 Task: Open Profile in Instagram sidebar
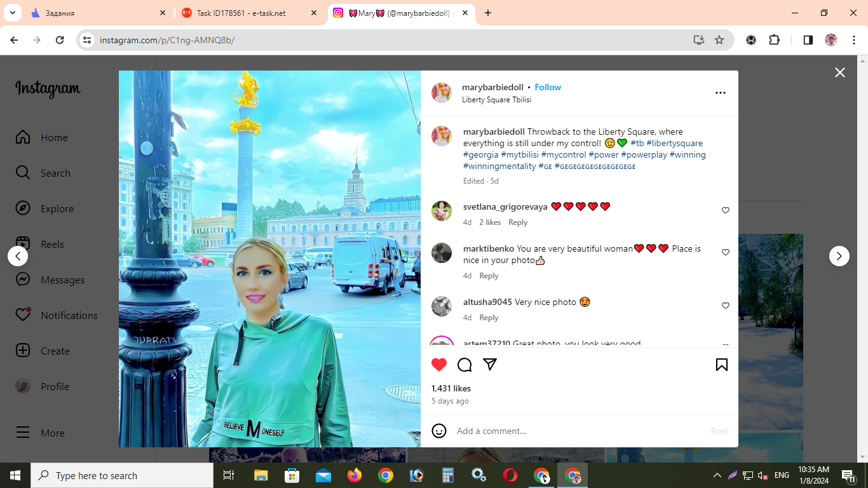[x=43, y=386]
